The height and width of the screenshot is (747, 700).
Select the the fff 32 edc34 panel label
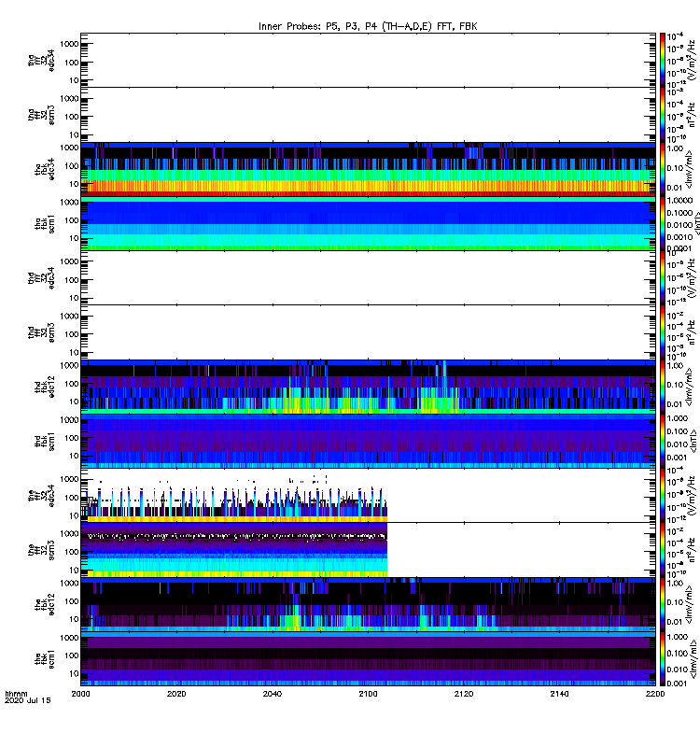41,496
